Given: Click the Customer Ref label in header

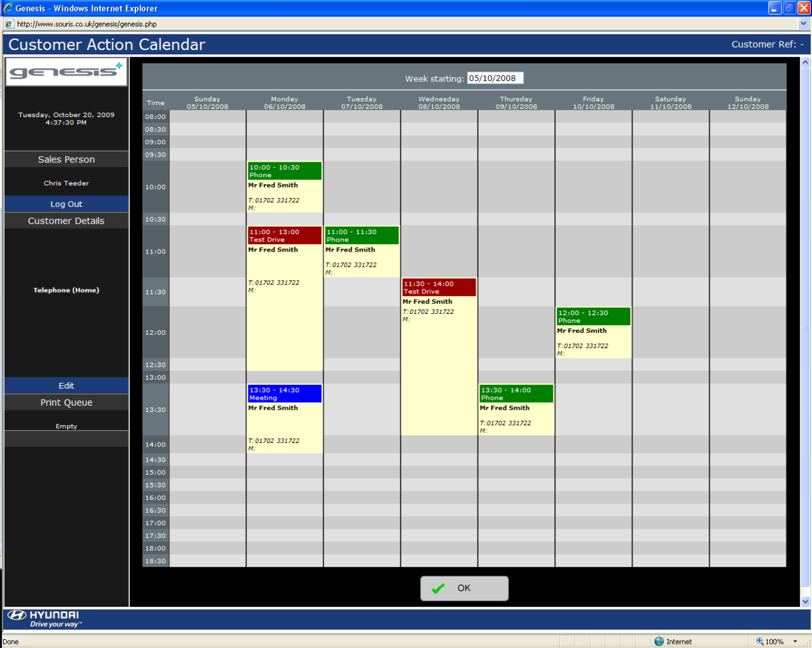Looking at the screenshot, I should [768, 45].
